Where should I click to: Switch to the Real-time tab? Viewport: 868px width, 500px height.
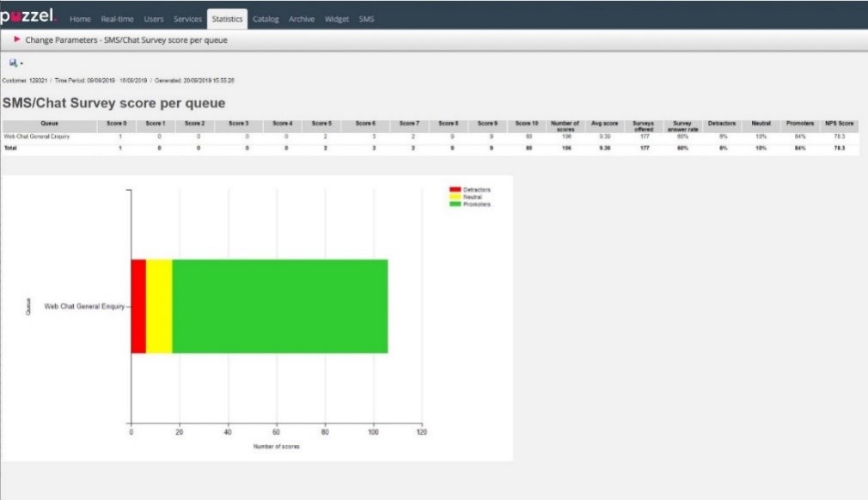(x=117, y=19)
